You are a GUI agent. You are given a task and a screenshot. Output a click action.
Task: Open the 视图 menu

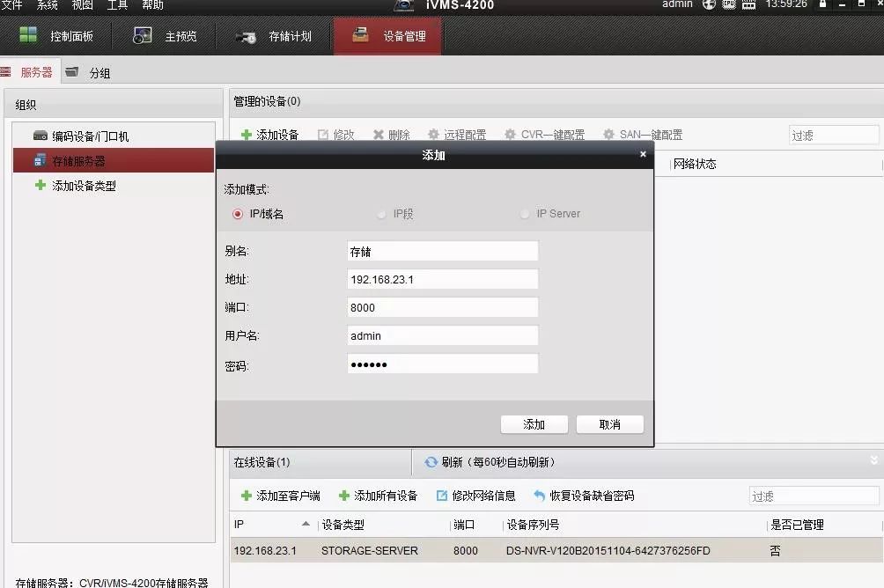(x=82, y=5)
